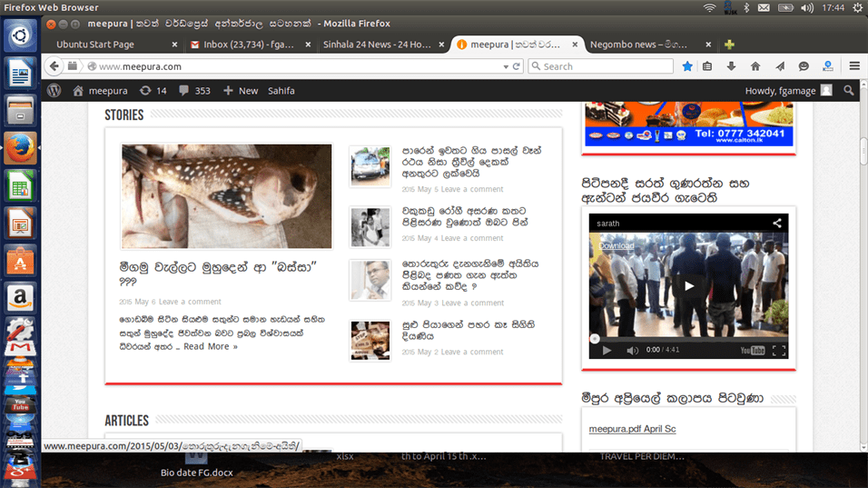The image size is (868, 488).
Task: Open a new tab with plus icon
Action: [729, 45]
